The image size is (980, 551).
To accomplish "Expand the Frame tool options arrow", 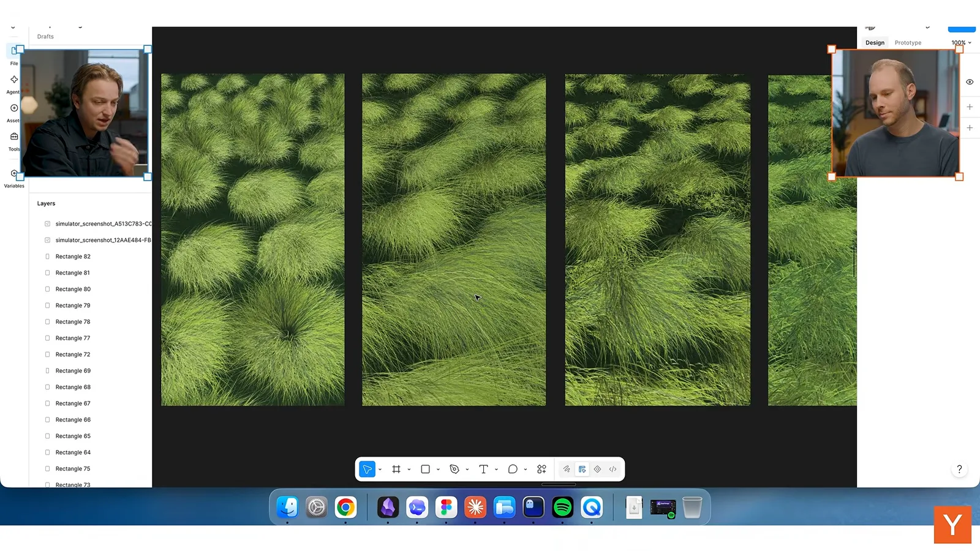I will pyautogui.click(x=409, y=470).
